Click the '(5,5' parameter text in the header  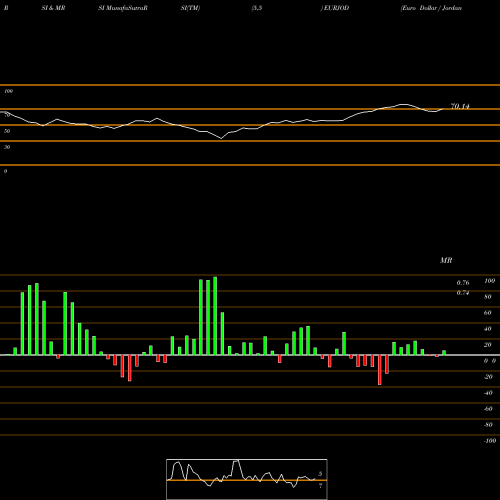(257, 8)
